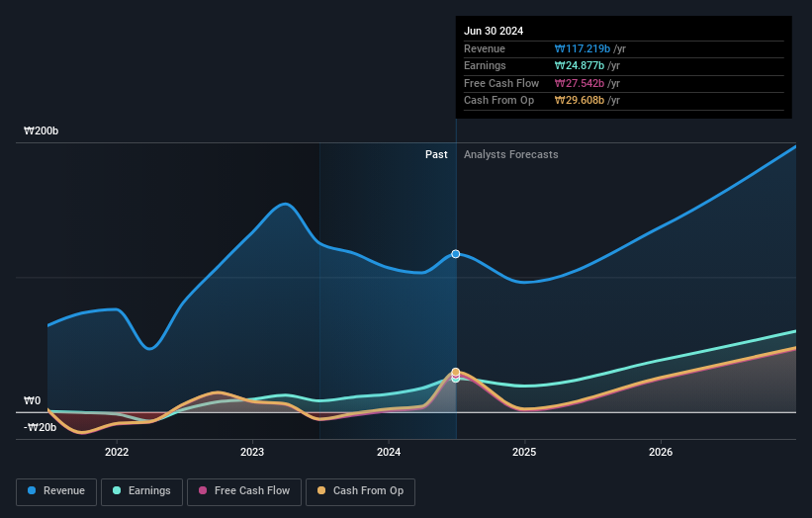Toggle the Earnings legend button
Image resolution: width=812 pixels, height=518 pixels.
tap(141, 491)
